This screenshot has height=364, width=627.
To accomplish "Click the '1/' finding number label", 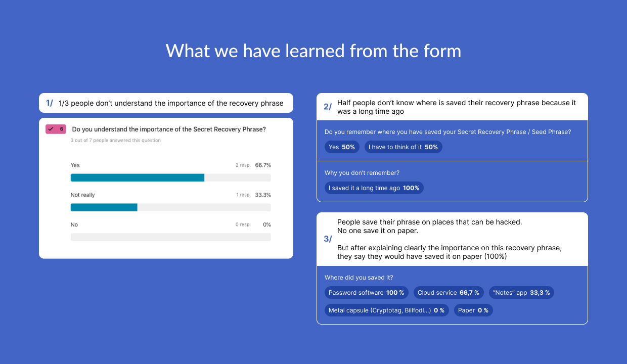I will [50, 103].
